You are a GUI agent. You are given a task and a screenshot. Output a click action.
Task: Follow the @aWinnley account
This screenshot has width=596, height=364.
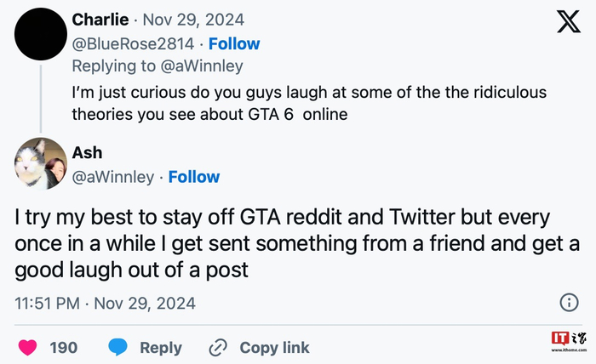(x=193, y=177)
